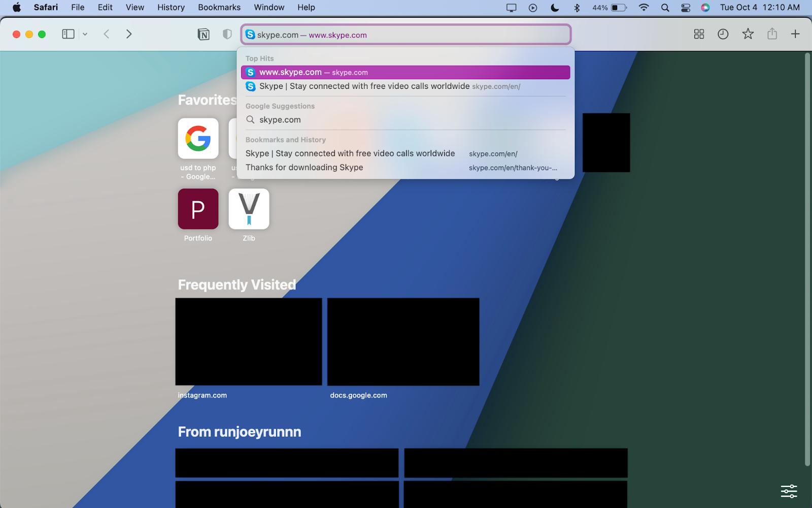Click into the address bar field

[406, 35]
